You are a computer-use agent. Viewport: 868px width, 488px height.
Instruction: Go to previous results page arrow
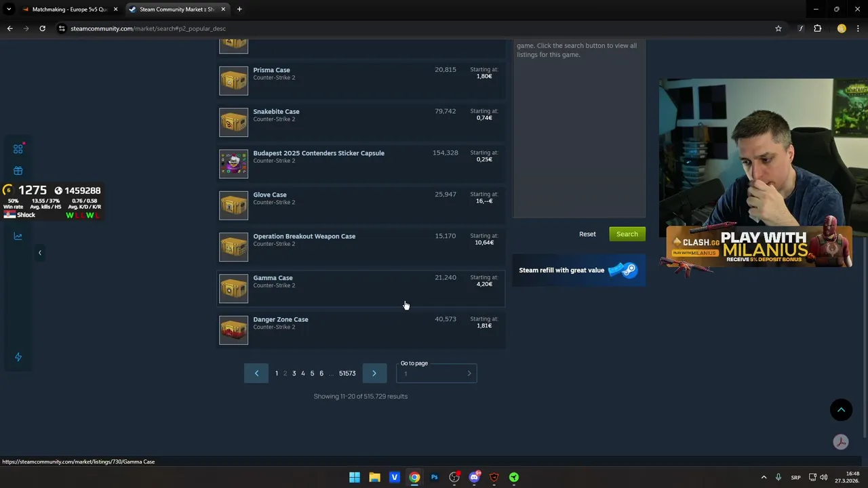coord(256,373)
